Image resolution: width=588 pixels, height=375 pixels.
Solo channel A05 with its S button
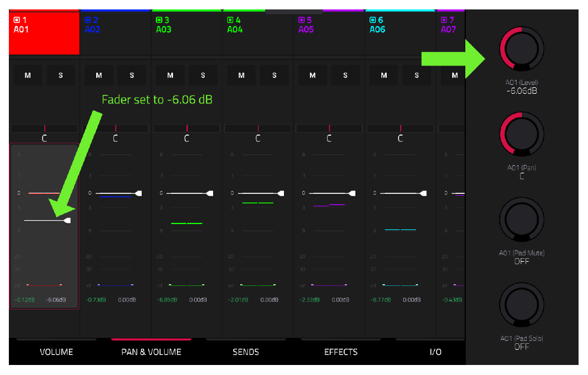[x=345, y=75]
